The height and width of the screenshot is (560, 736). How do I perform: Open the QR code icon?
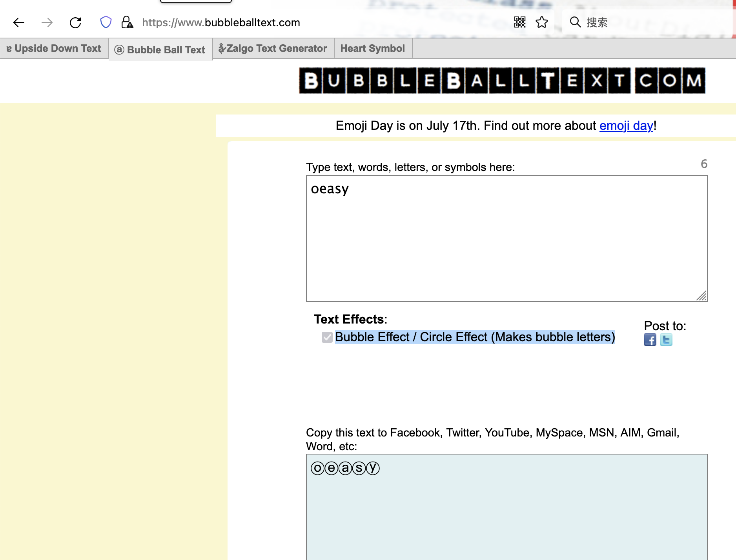pos(520,22)
